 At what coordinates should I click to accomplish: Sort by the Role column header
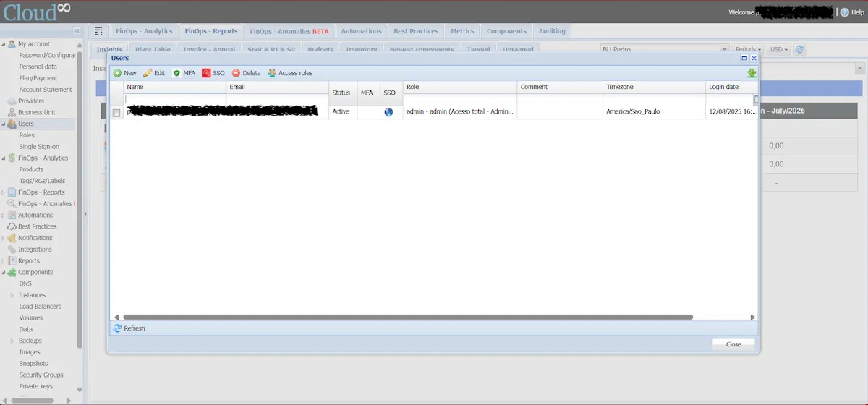pos(460,87)
